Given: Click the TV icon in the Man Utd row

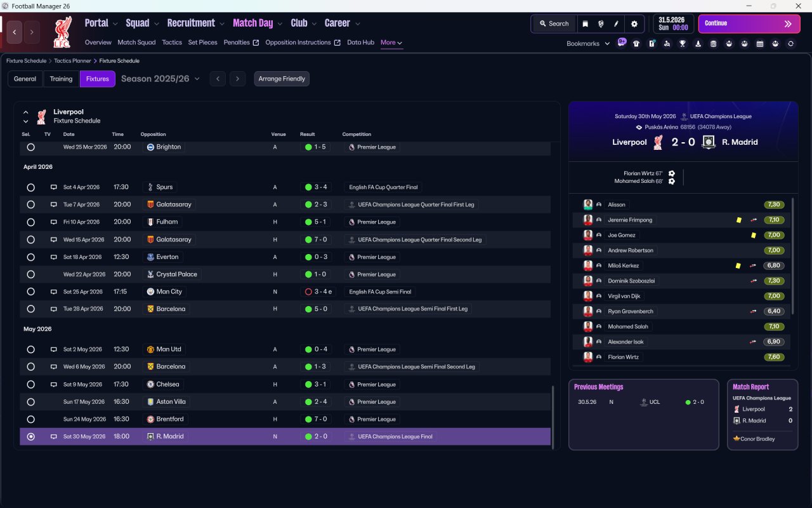Looking at the screenshot, I should point(54,349).
